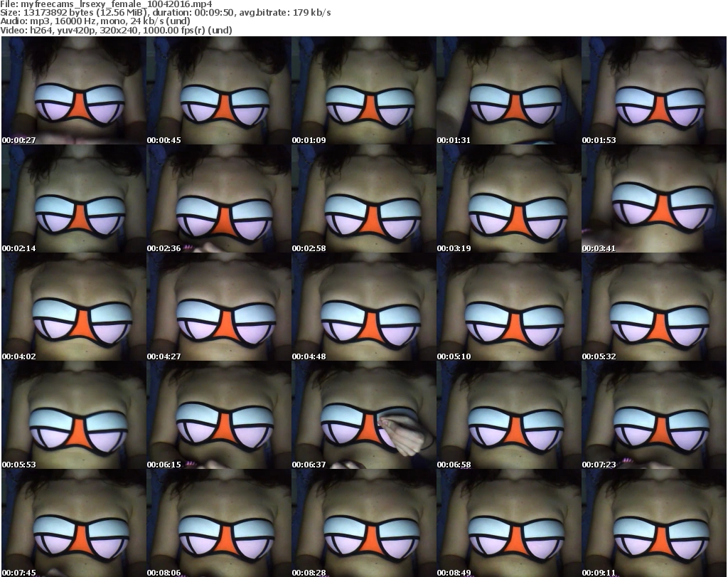Open the thumbnail stamped 00:04:27
Image resolution: width=728 pixels, height=577 pixels.
pyautogui.click(x=219, y=307)
